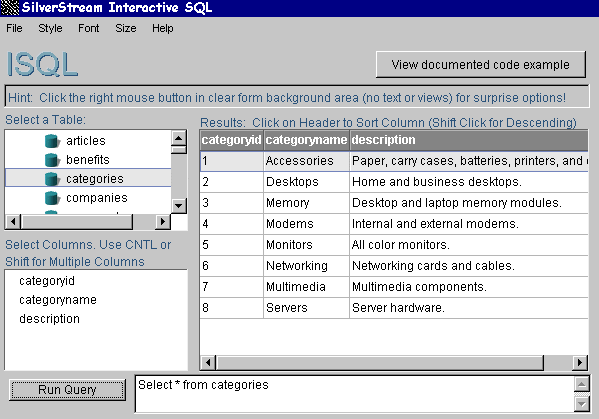The image size is (599, 419).
Task: Click categoryid cell with value 5
Action: tap(232, 245)
